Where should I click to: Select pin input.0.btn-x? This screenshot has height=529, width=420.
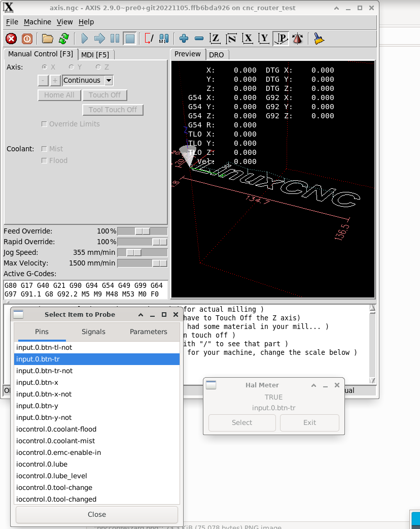pos(97,383)
